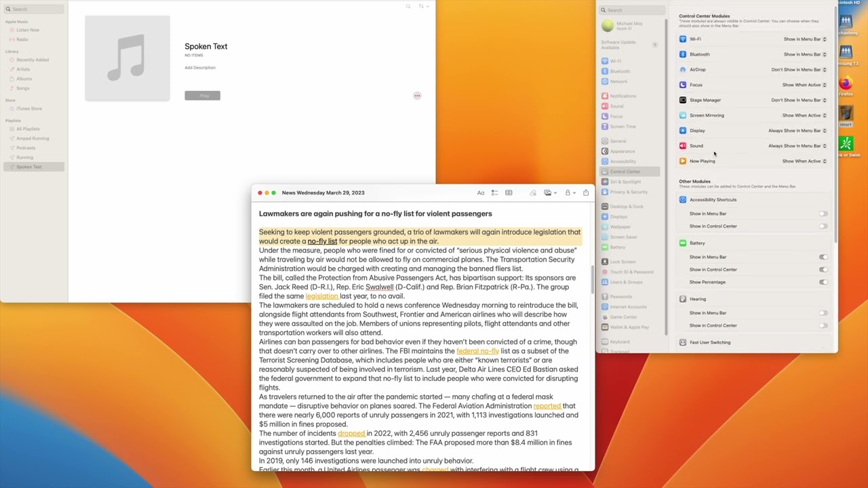Screen dimensions: 868x488
Task: Click the System Settings search field
Action: click(633, 10)
